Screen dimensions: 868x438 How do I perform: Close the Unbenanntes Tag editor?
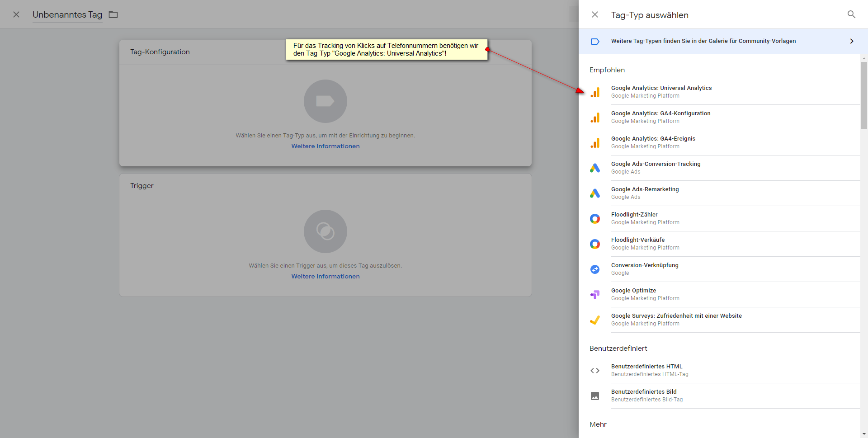(16, 14)
